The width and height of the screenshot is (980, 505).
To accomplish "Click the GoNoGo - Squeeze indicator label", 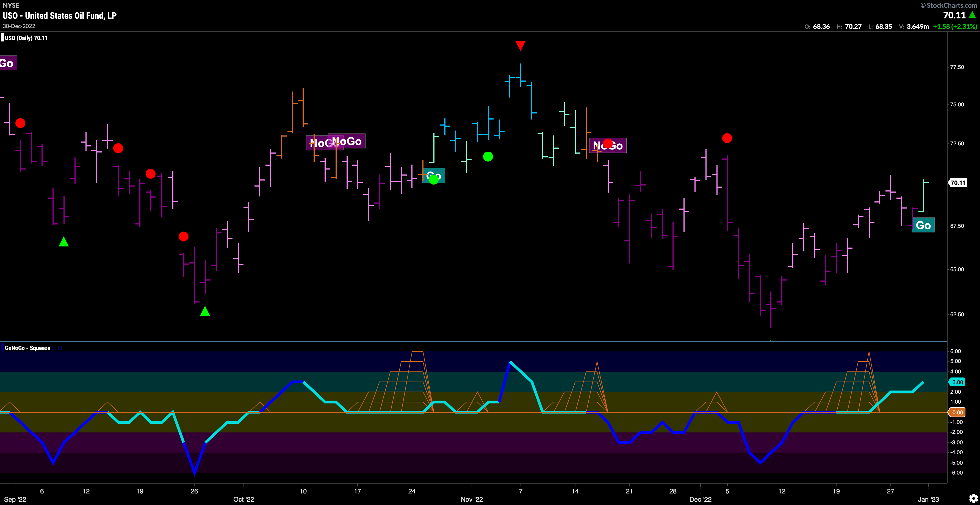I will tap(27, 348).
